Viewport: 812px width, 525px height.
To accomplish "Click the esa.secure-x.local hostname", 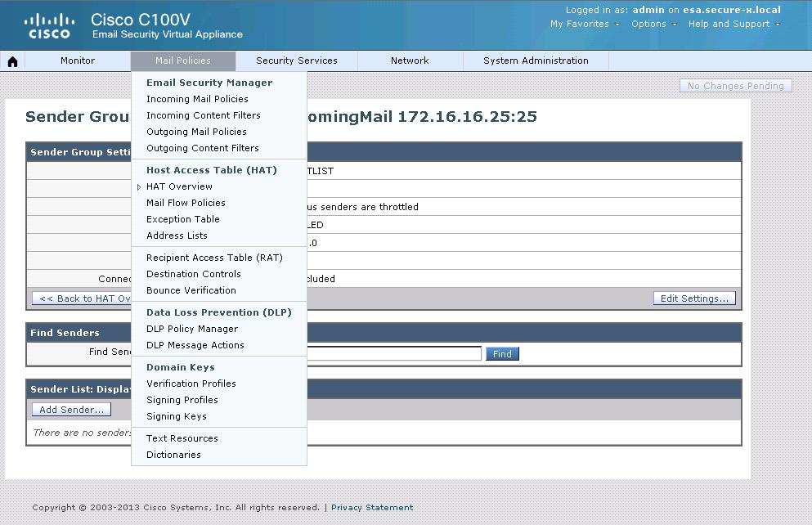I will pyautogui.click(x=732, y=10).
